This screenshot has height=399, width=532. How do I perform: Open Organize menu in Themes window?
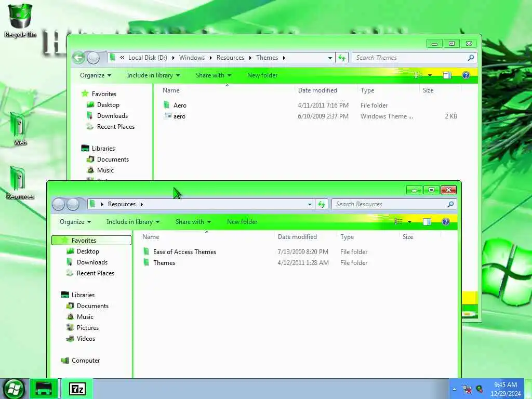[x=96, y=75]
